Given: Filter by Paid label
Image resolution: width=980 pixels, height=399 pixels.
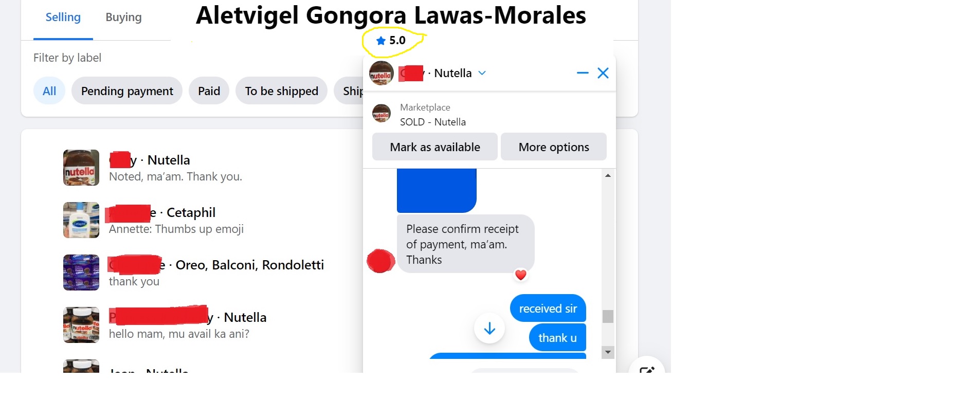Looking at the screenshot, I should (209, 91).
